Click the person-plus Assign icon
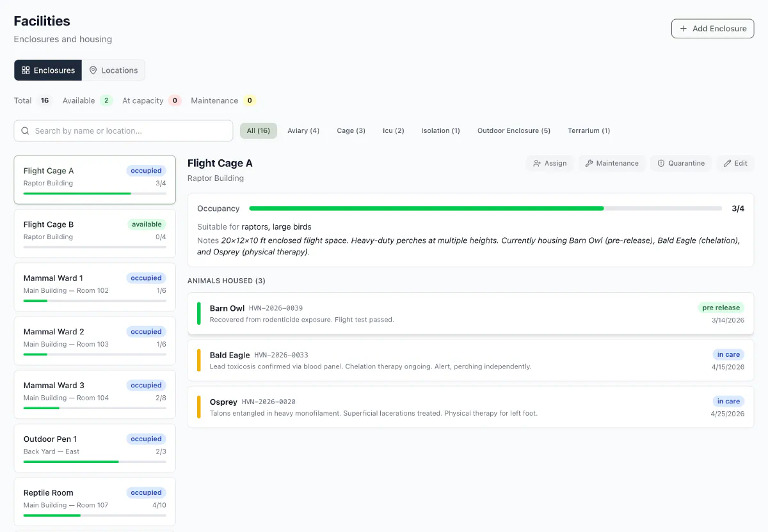 coord(537,163)
